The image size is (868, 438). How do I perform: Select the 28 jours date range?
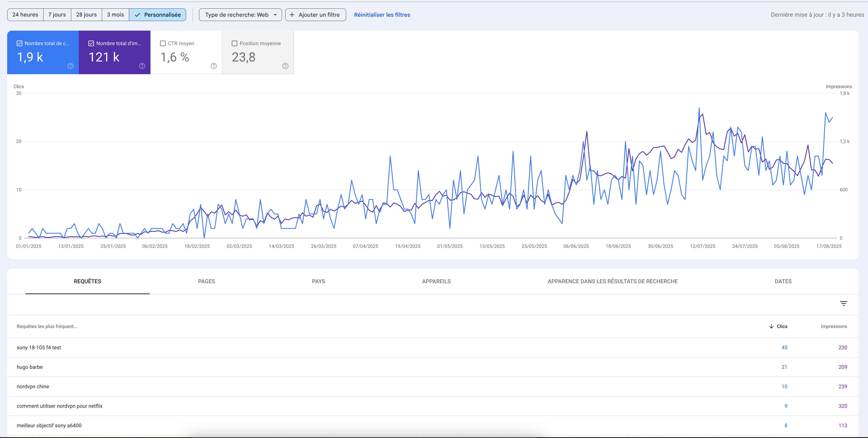[86, 15]
